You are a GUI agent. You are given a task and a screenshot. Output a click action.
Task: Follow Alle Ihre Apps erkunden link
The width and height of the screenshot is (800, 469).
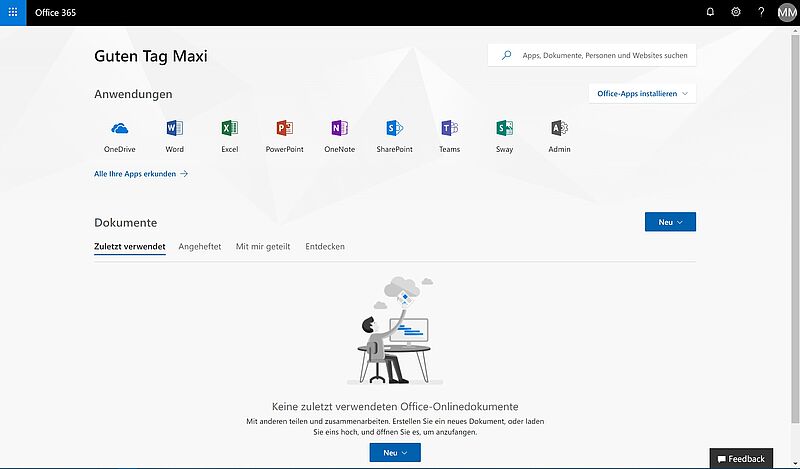click(141, 174)
